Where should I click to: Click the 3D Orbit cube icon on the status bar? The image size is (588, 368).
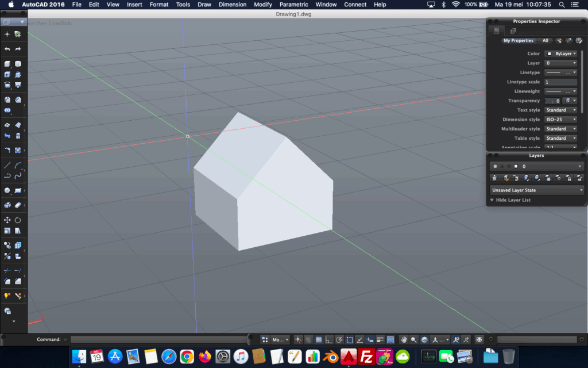coord(425,339)
